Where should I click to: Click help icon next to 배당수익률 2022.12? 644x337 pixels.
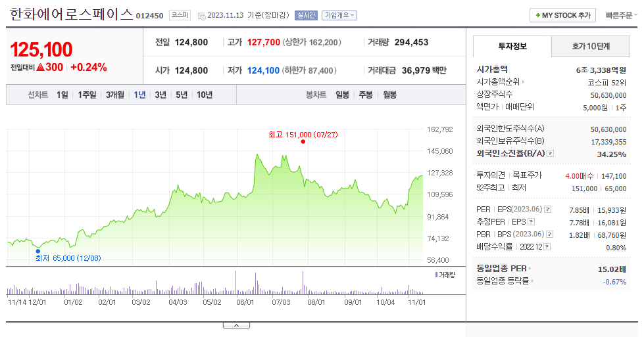[x=547, y=247]
